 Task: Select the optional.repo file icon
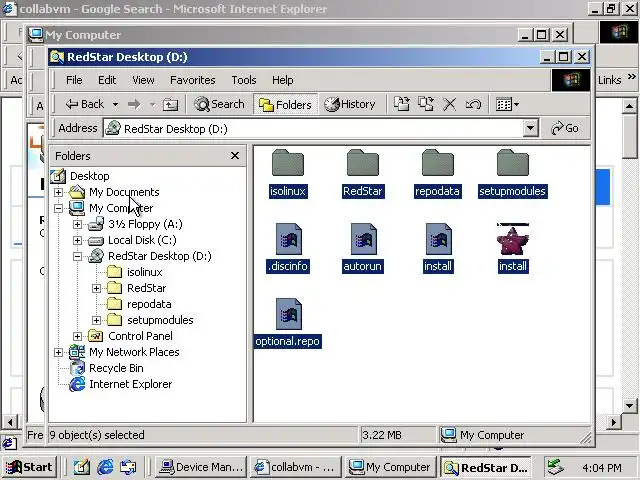tap(288, 314)
